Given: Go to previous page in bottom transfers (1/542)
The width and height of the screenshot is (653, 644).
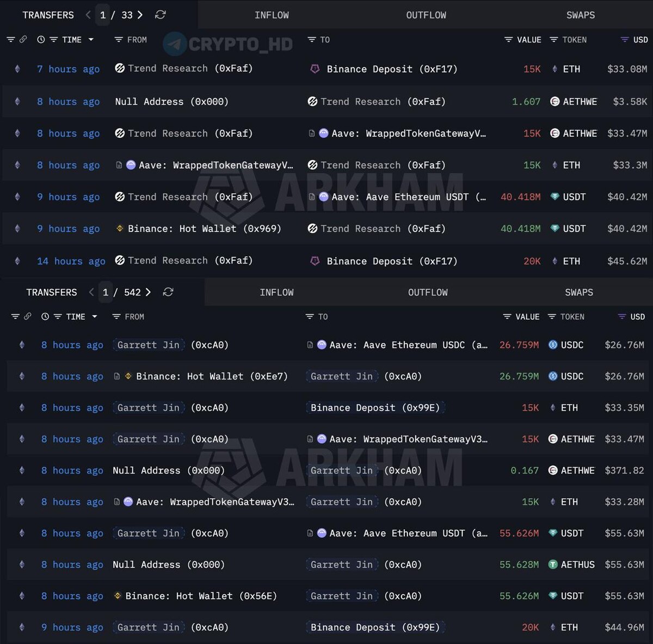Looking at the screenshot, I should point(91,292).
